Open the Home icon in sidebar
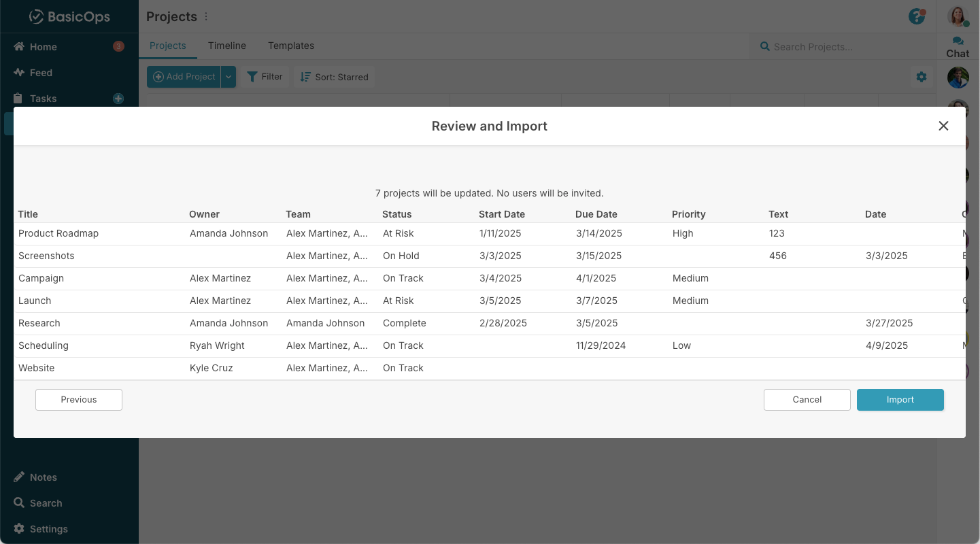 click(19, 47)
